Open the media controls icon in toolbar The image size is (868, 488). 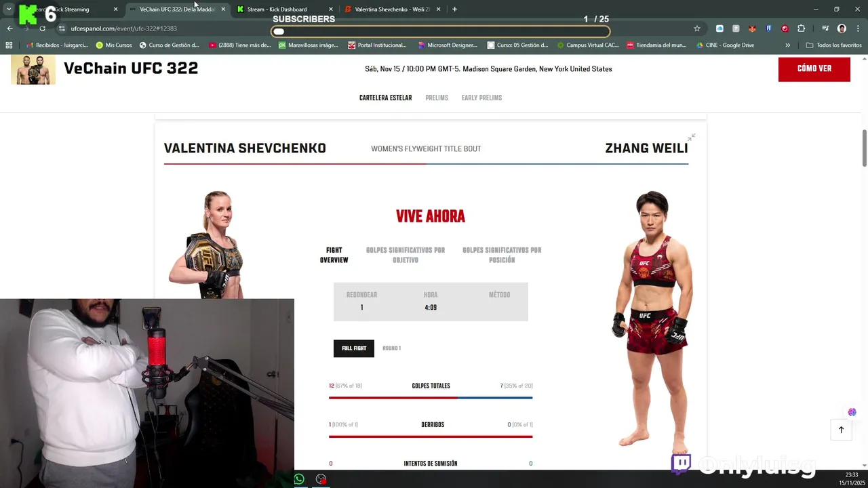pyautogui.click(x=825, y=28)
